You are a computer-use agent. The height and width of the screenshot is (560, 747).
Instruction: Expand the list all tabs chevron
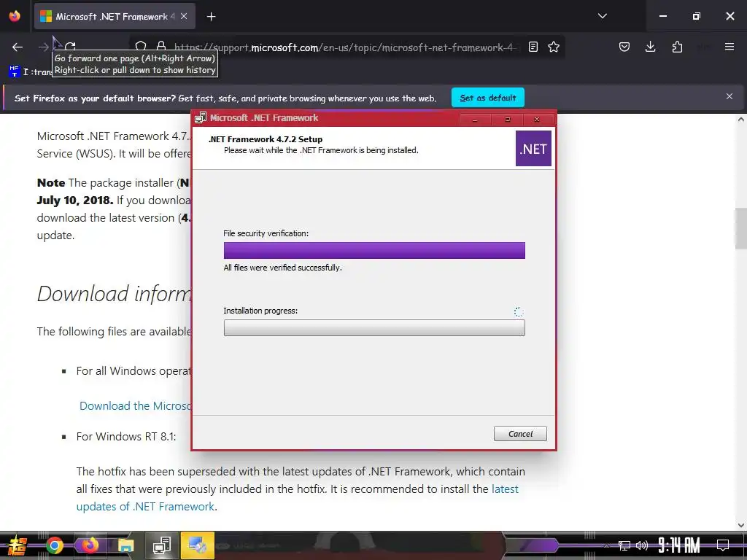[602, 16]
